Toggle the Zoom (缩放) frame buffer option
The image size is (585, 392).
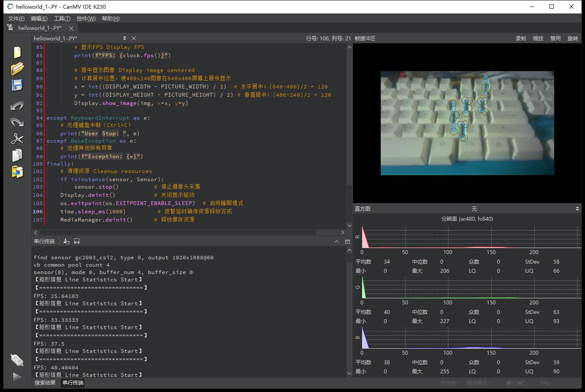click(538, 39)
